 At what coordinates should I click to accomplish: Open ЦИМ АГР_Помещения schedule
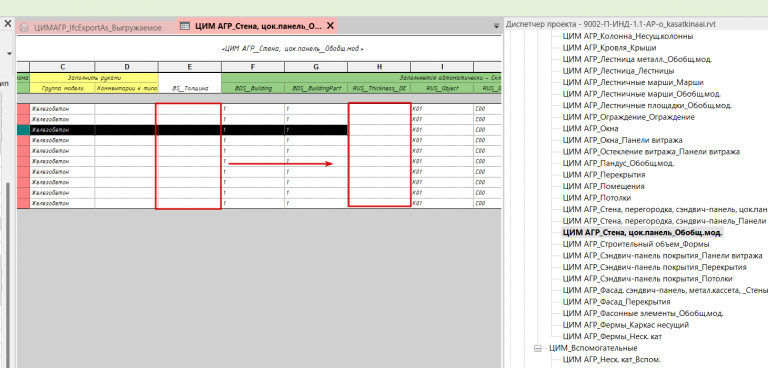603,187
